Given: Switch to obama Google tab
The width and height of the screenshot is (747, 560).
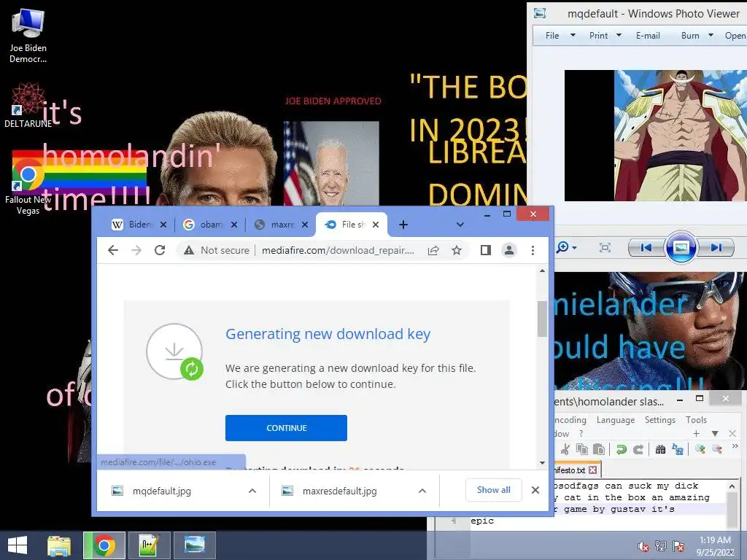Looking at the screenshot, I should pyautogui.click(x=209, y=225).
